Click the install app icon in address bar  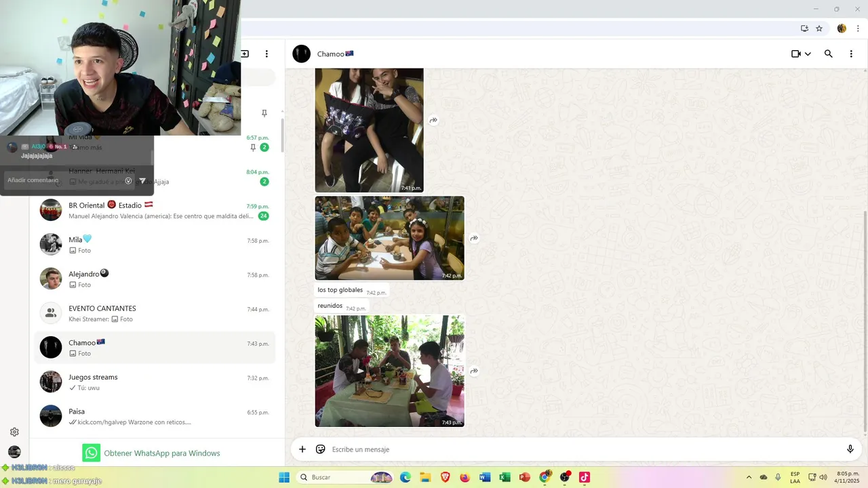[804, 28]
